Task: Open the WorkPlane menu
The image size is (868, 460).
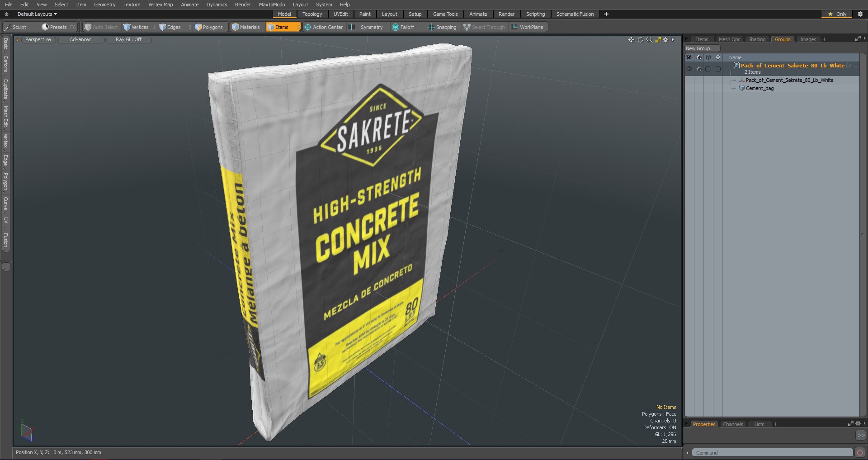Action: [x=528, y=27]
